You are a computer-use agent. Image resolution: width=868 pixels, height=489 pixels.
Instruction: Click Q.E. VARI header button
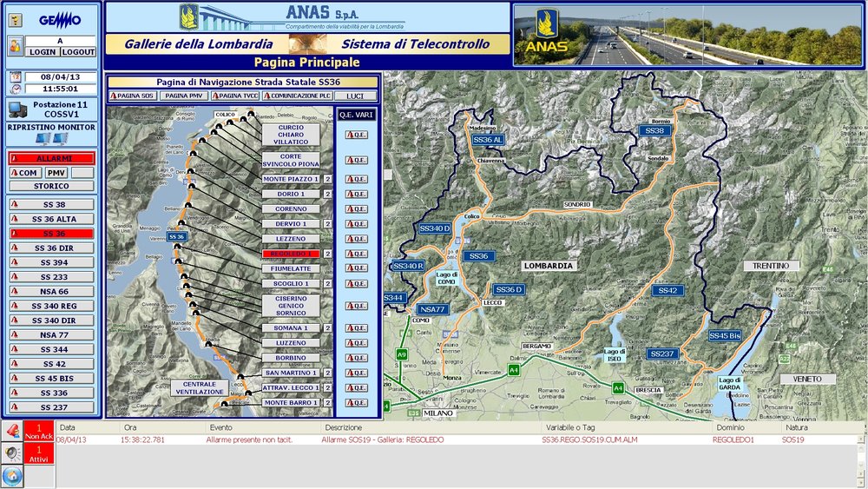357,115
